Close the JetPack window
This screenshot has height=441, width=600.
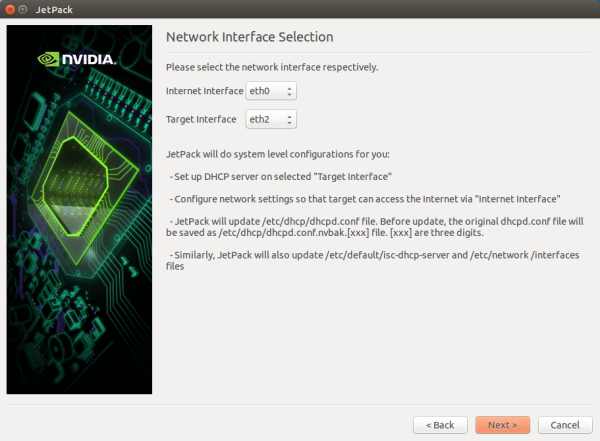tap(11, 9)
